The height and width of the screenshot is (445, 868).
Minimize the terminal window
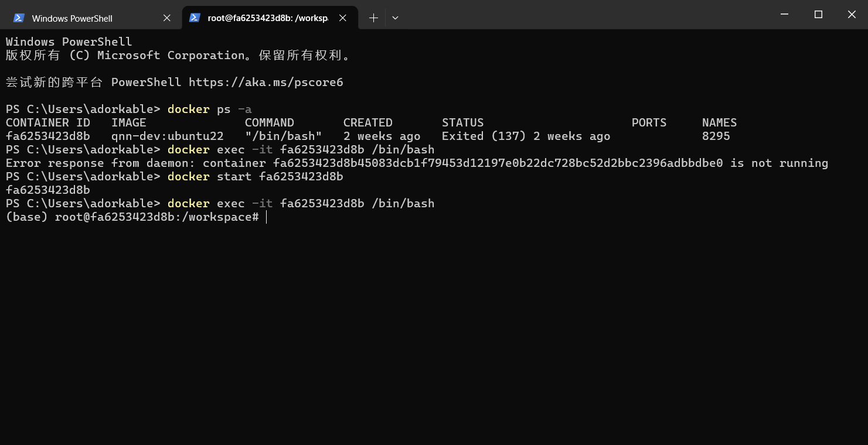[x=785, y=15]
